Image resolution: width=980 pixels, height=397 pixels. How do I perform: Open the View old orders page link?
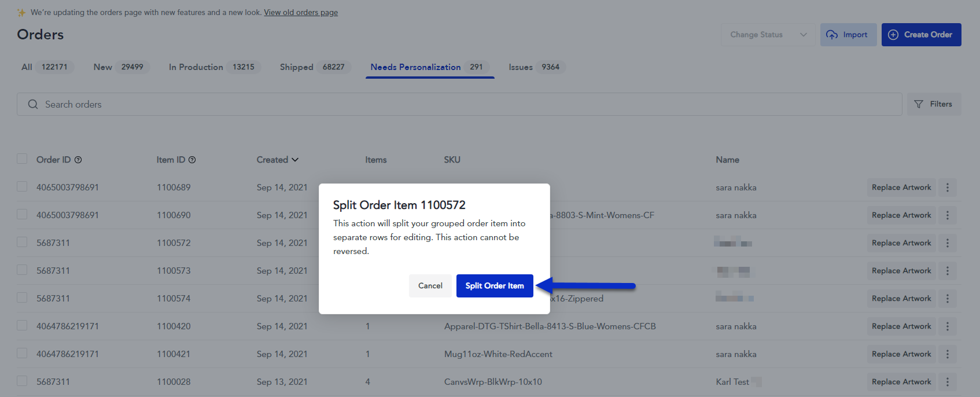point(301,12)
